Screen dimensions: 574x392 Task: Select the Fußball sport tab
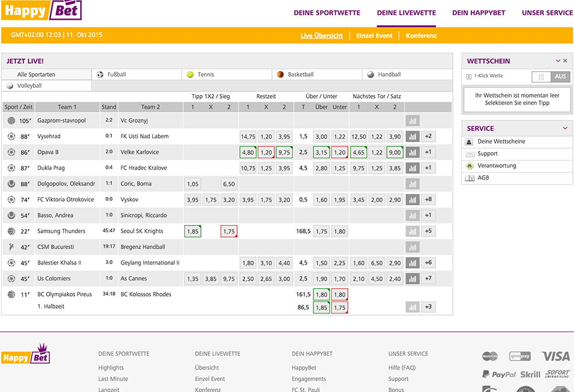[137, 74]
